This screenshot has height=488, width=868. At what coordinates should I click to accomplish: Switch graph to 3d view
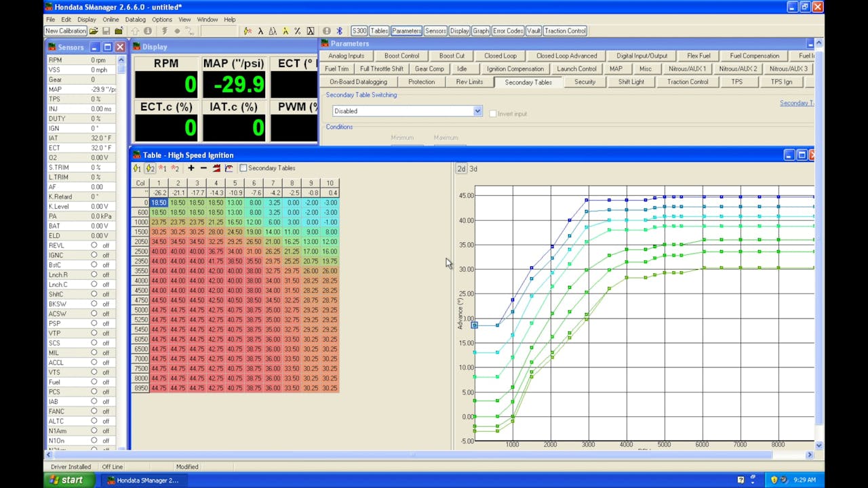click(473, 169)
